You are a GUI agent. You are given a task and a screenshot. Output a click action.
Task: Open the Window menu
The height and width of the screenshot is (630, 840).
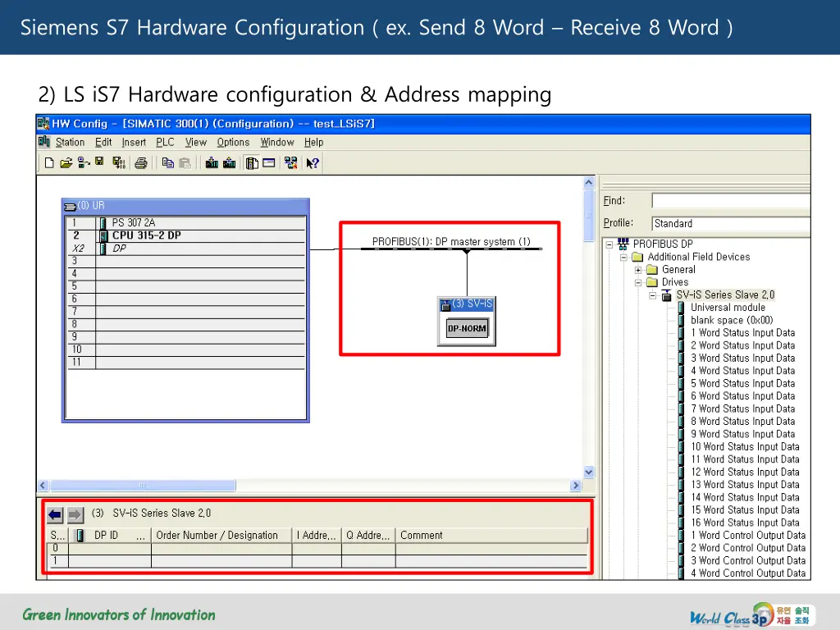click(x=277, y=142)
